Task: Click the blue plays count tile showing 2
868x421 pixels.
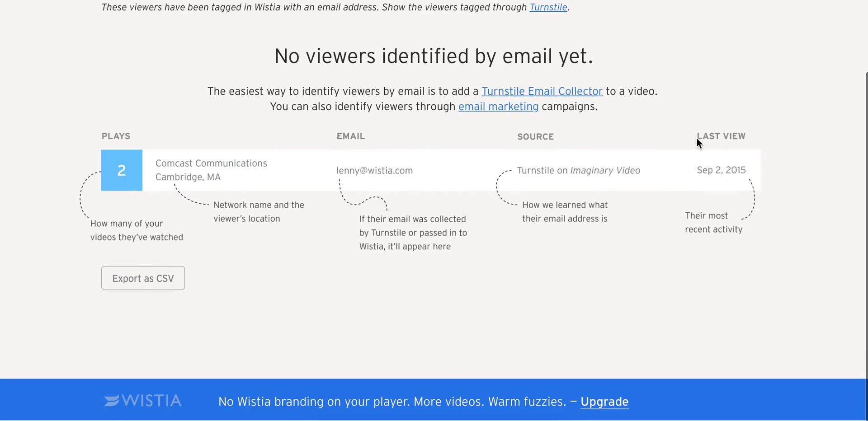Action: point(122,170)
